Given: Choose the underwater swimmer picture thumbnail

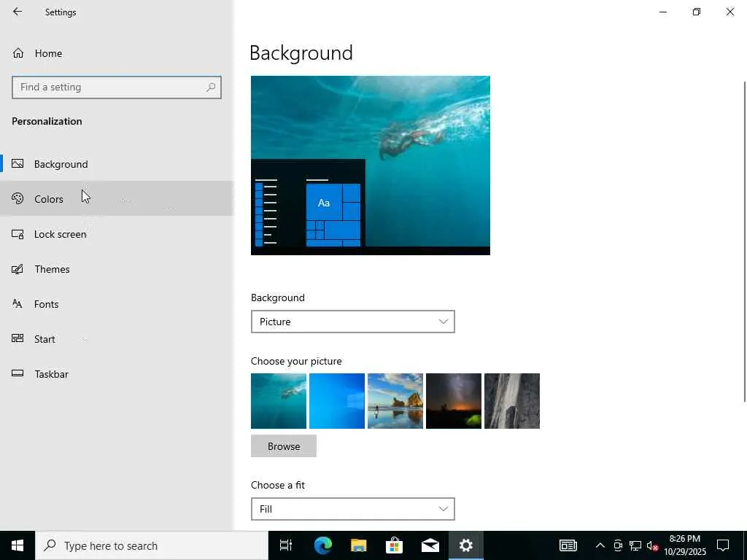Looking at the screenshot, I should 279,401.
